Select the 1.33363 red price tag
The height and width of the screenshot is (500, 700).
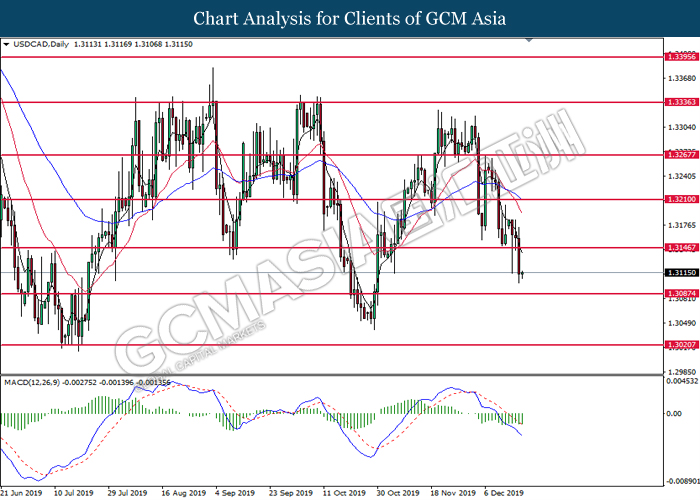tap(680, 102)
